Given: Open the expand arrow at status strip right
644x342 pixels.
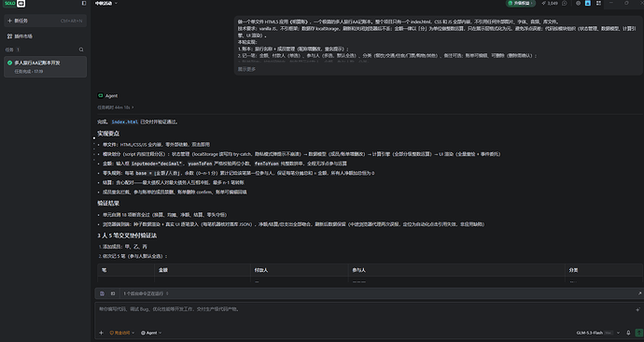Looking at the screenshot, I should pos(639,293).
